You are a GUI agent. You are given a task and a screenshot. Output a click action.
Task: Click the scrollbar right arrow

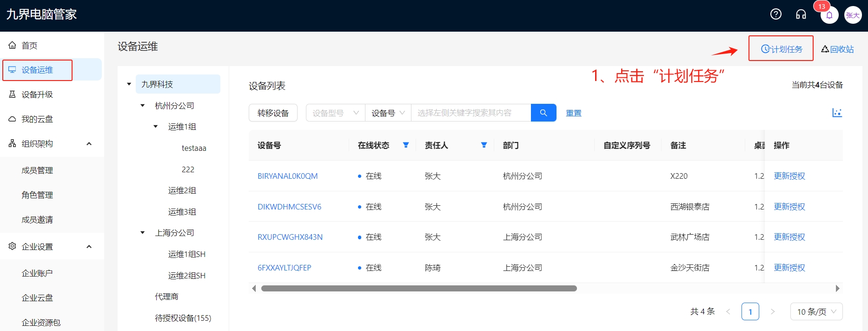point(838,289)
